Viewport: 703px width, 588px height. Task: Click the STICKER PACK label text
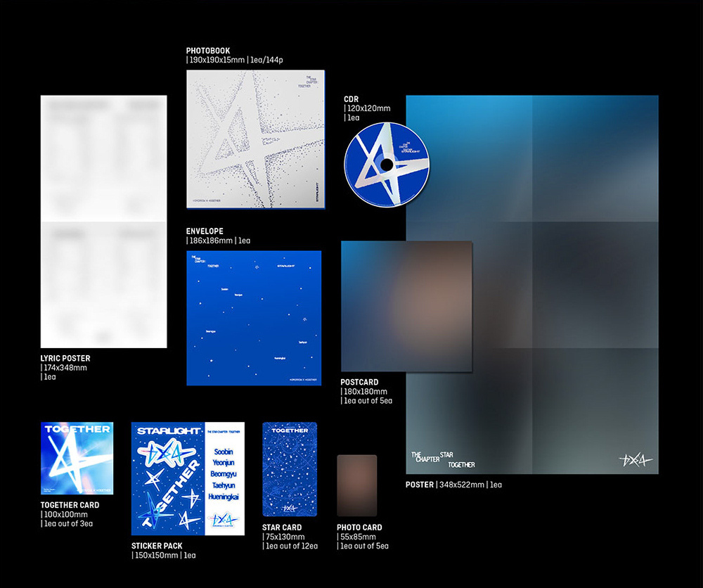(157, 546)
